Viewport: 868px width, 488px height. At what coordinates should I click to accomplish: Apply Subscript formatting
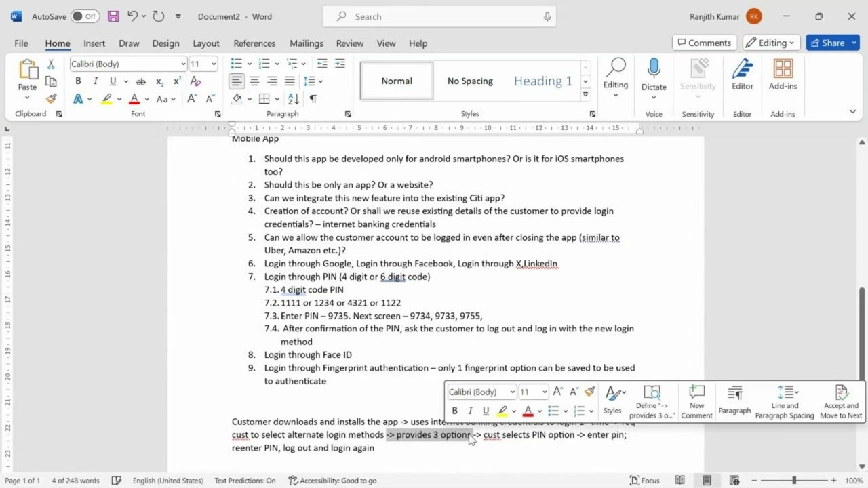159,81
